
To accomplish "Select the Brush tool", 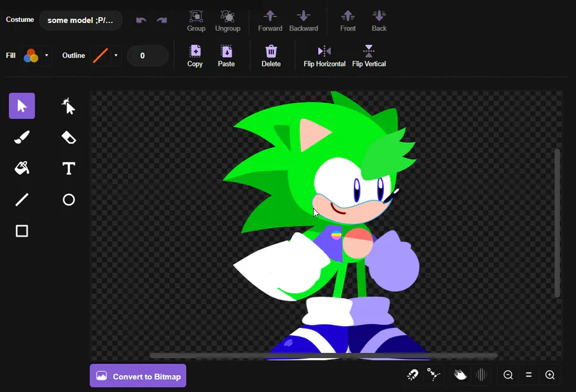I will pos(22,137).
